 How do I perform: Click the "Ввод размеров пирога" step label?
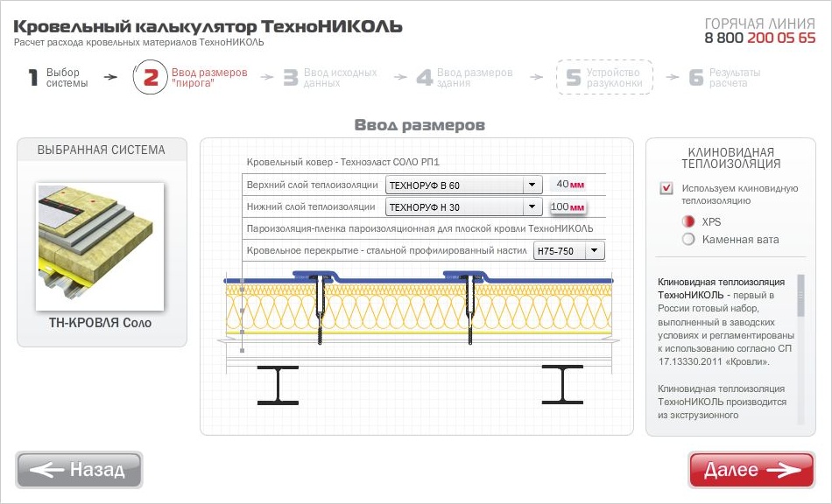click(x=209, y=78)
